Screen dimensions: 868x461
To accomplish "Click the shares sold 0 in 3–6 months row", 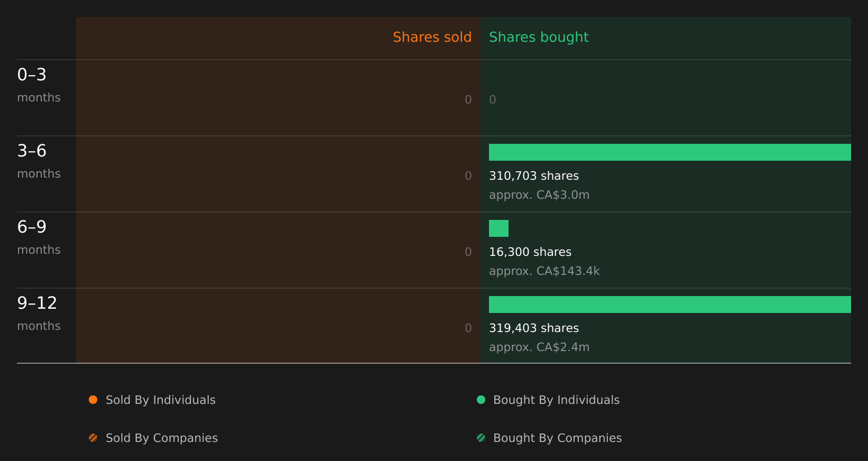I will tap(468, 176).
